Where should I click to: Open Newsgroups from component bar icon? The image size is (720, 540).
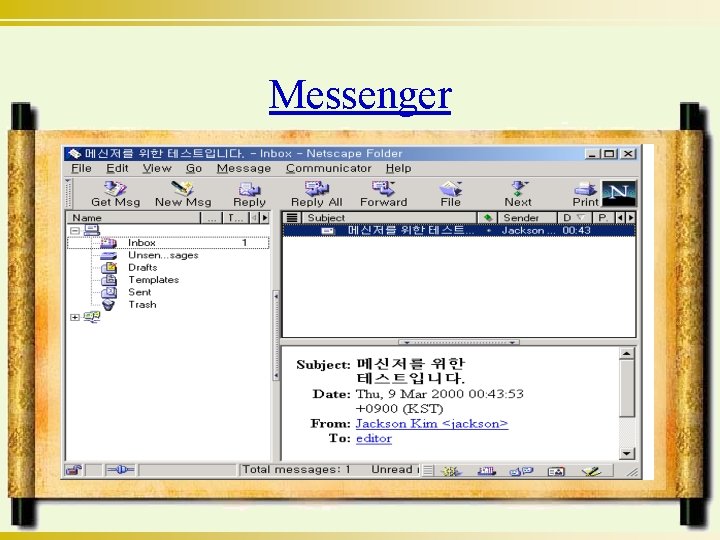point(521,471)
